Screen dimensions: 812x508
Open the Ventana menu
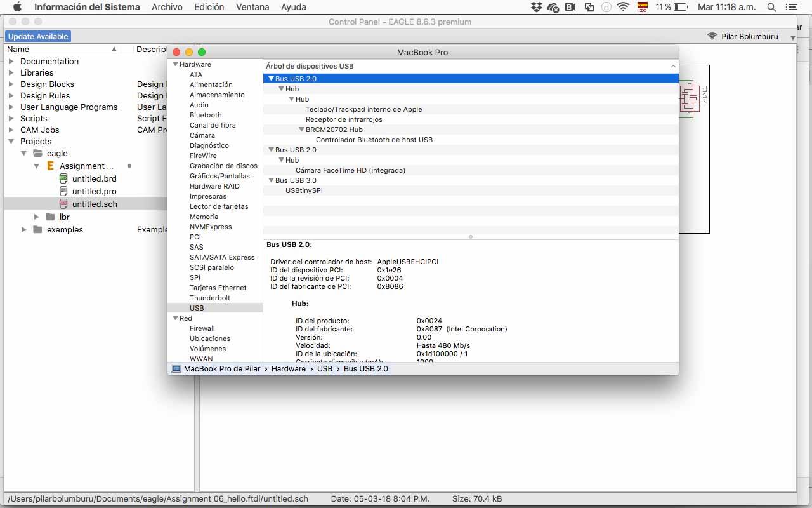pos(252,7)
